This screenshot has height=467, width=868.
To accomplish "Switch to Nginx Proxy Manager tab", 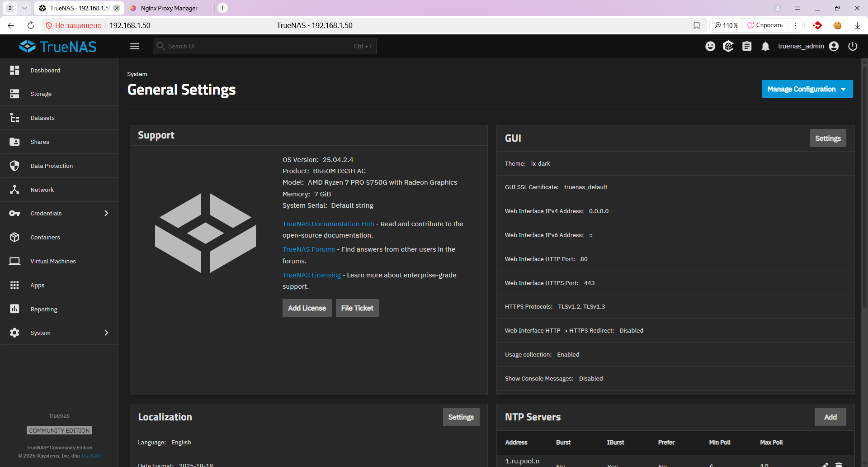I will 169,8.
